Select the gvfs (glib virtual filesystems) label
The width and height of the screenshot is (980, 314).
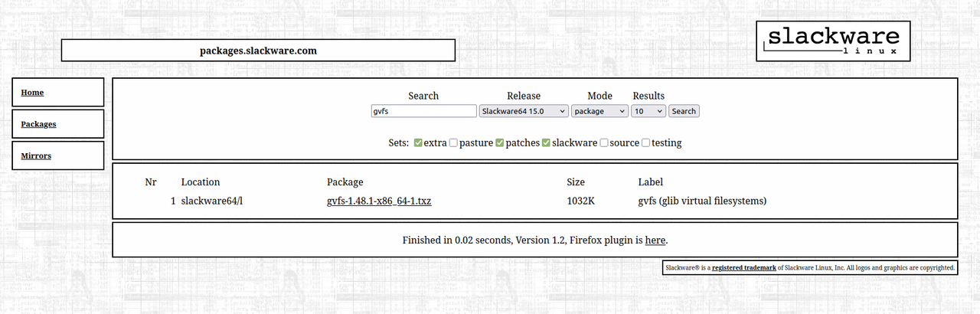pos(702,201)
